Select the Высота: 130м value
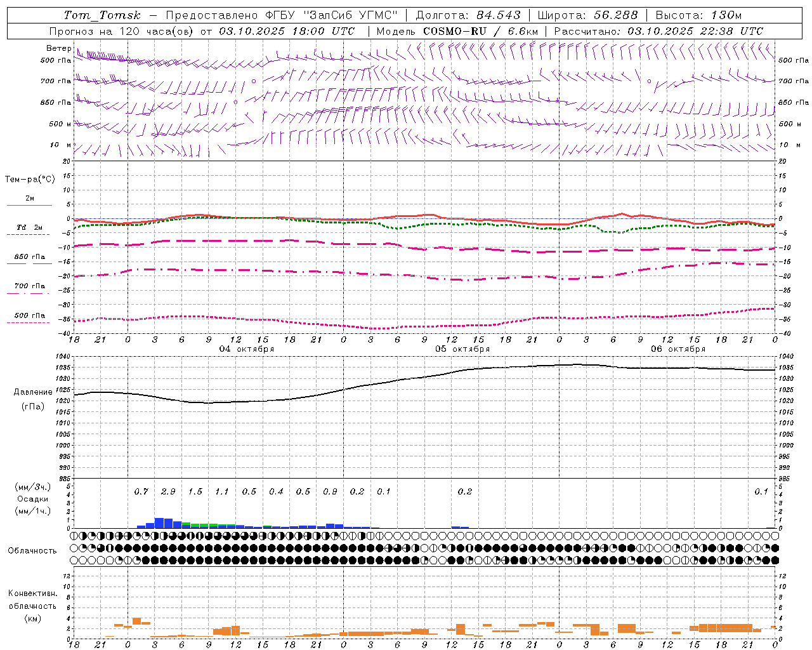 [698, 15]
